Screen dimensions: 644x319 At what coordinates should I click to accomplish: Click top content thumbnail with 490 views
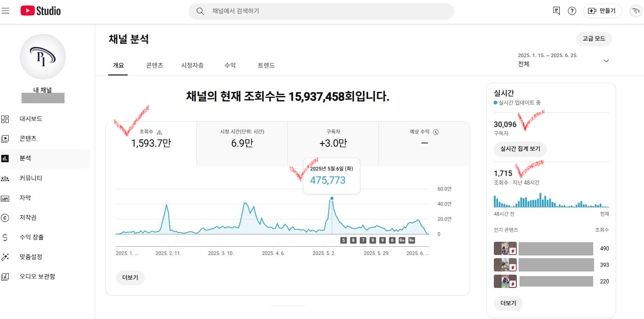pyautogui.click(x=505, y=249)
